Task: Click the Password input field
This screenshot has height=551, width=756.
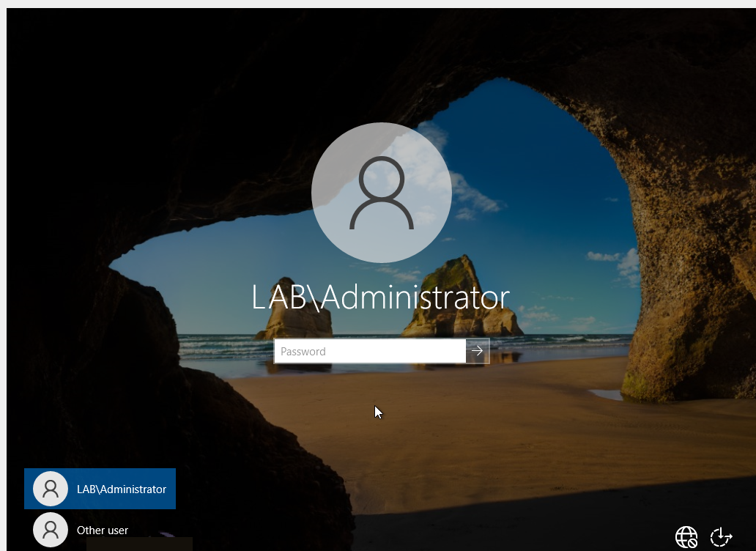Action: [370, 351]
